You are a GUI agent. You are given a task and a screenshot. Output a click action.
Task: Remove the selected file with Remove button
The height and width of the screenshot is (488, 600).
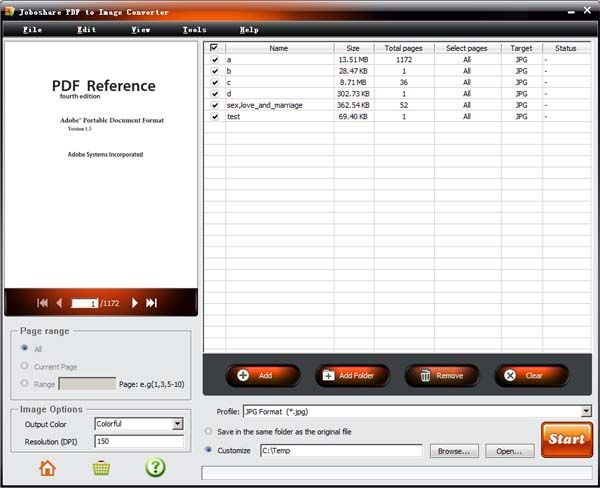[442, 375]
